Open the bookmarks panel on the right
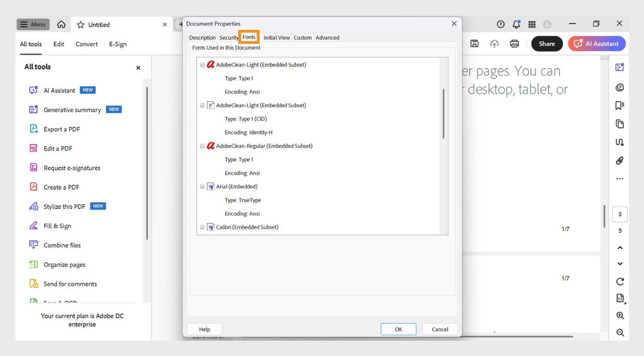This screenshot has height=356, width=644. [x=620, y=105]
